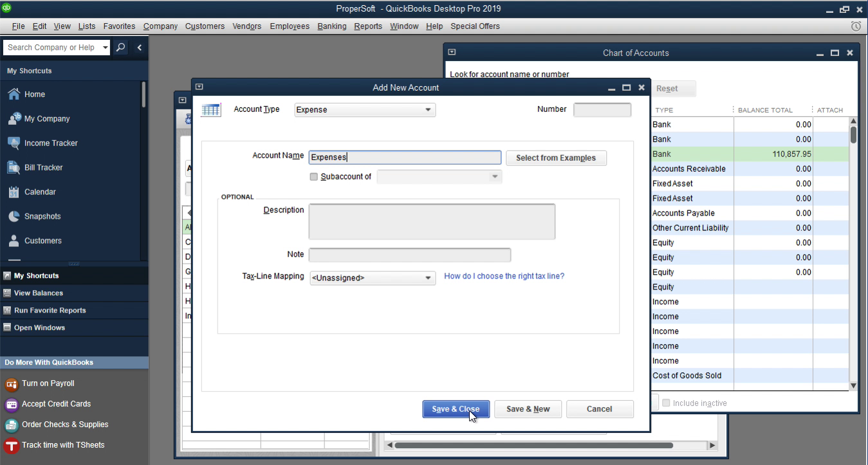Open the Banking menu
The height and width of the screenshot is (465, 868).
coord(332,26)
